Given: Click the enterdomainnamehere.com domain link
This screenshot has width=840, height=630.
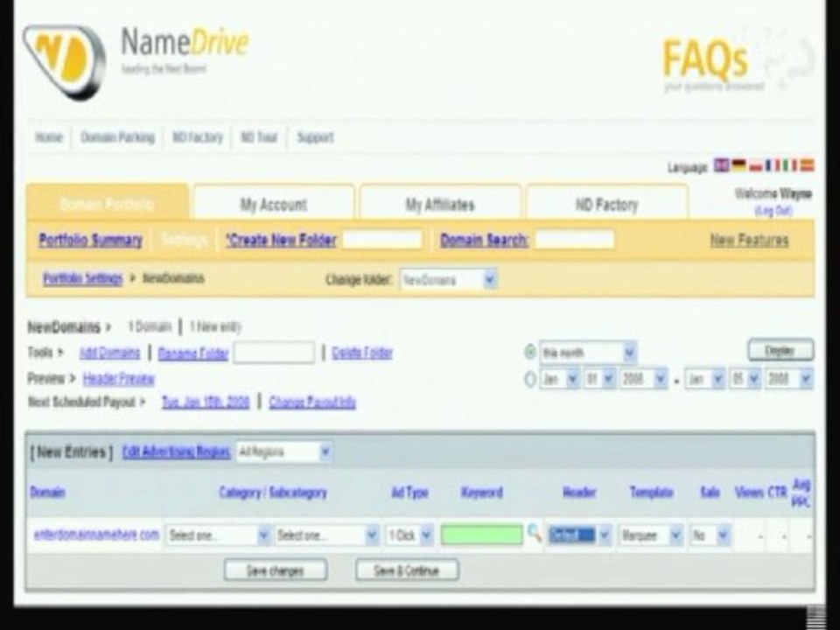Looking at the screenshot, I should coord(96,534).
